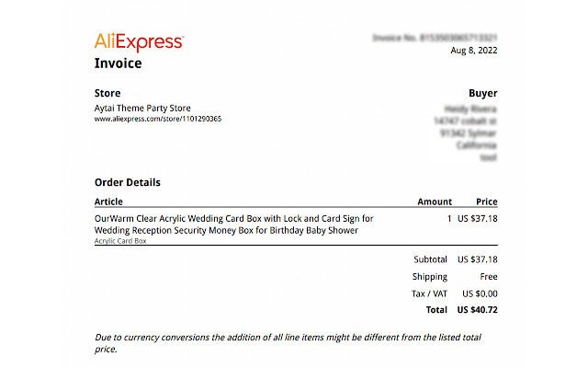Click the blurred invoice number

point(435,38)
